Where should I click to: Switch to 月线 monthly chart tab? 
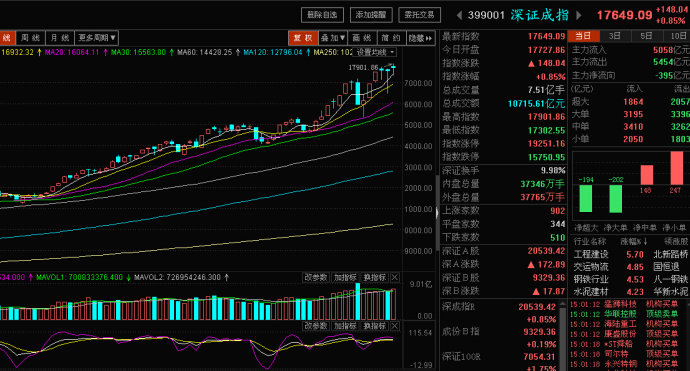pyautogui.click(x=59, y=38)
